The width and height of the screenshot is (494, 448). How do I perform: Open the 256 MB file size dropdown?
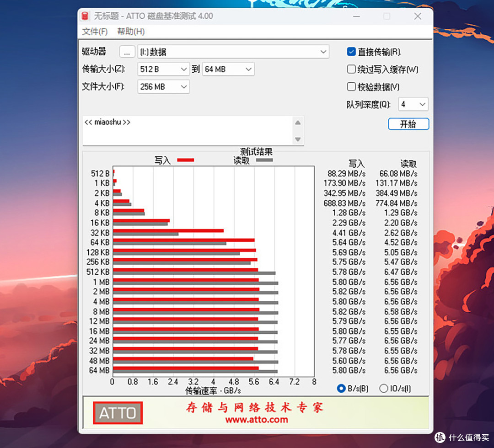click(163, 86)
